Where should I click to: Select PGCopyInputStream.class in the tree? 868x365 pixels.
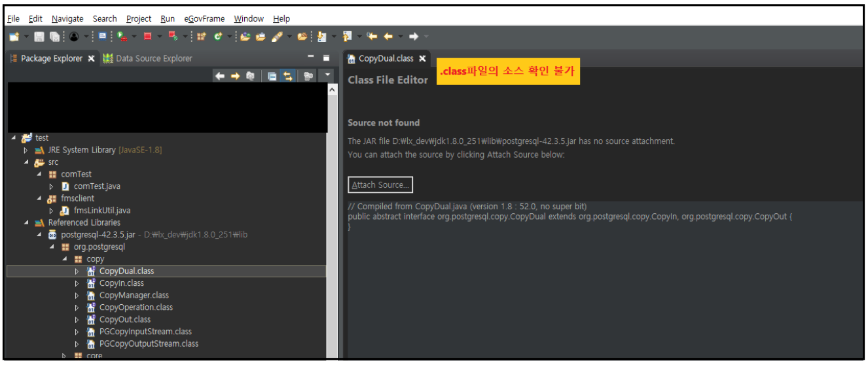145,332
